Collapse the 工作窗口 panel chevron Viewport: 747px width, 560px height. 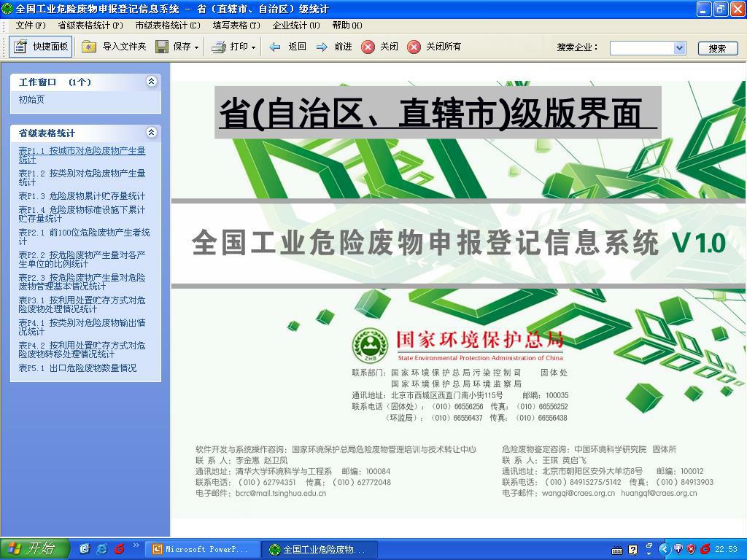point(151,82)
